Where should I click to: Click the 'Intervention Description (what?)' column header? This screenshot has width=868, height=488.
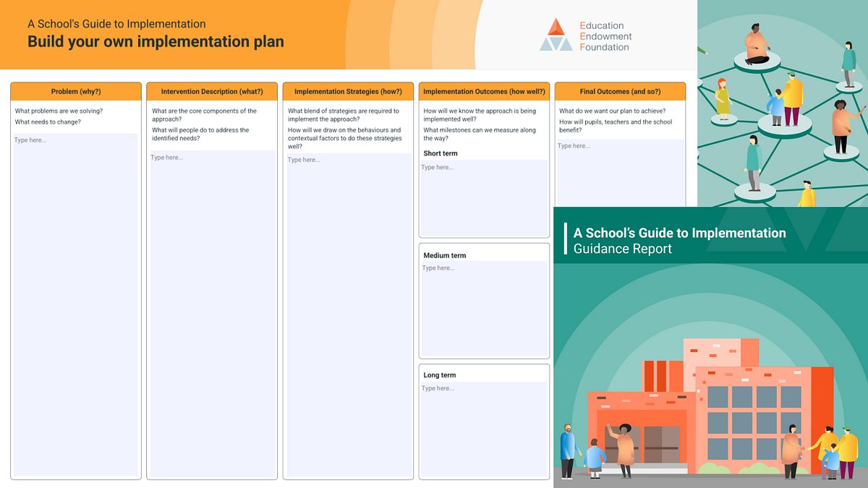tap(212, 92)
